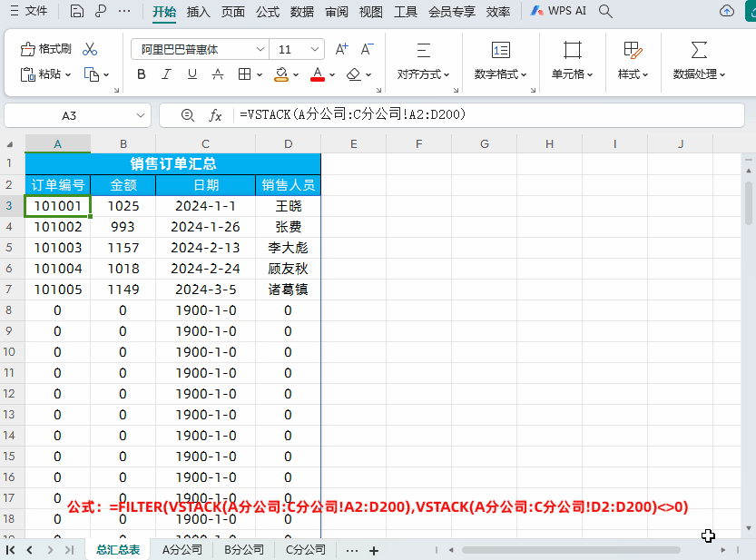756x560 pixels.
Task: Expand the borders options arrow
Action: (260, 74)
